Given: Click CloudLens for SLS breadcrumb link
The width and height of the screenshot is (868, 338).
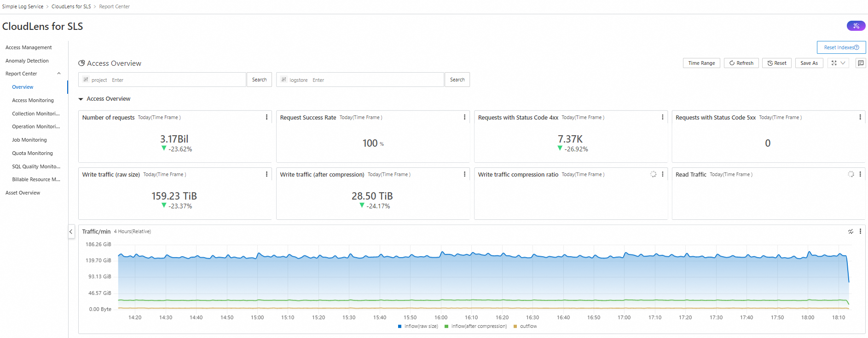Looking at the screenshot, I should point(71,6).
